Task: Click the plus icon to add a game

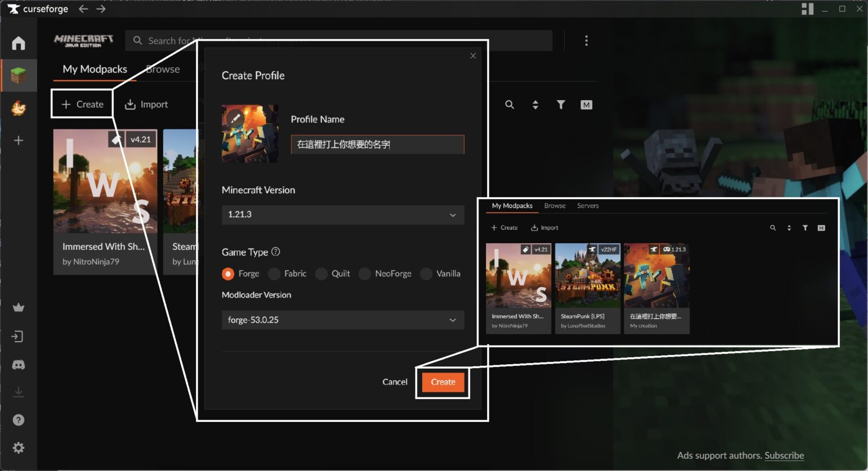Action: [x=19, y=140]
